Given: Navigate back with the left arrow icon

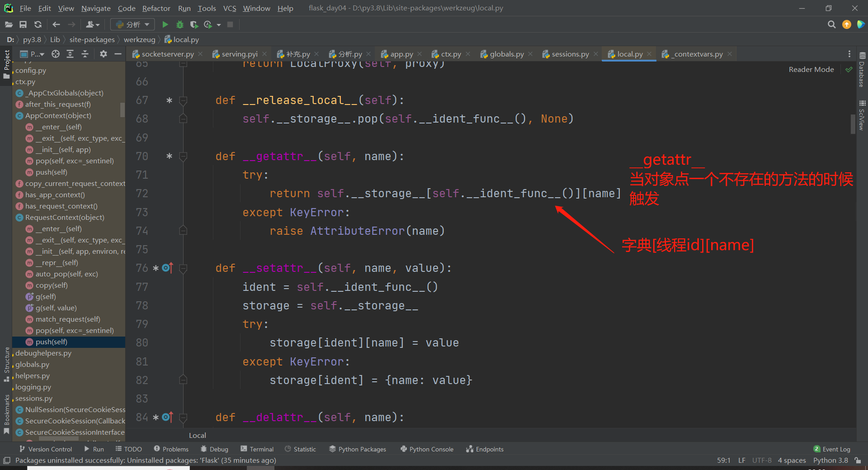Looking at the screenshot, I should 56,24.
